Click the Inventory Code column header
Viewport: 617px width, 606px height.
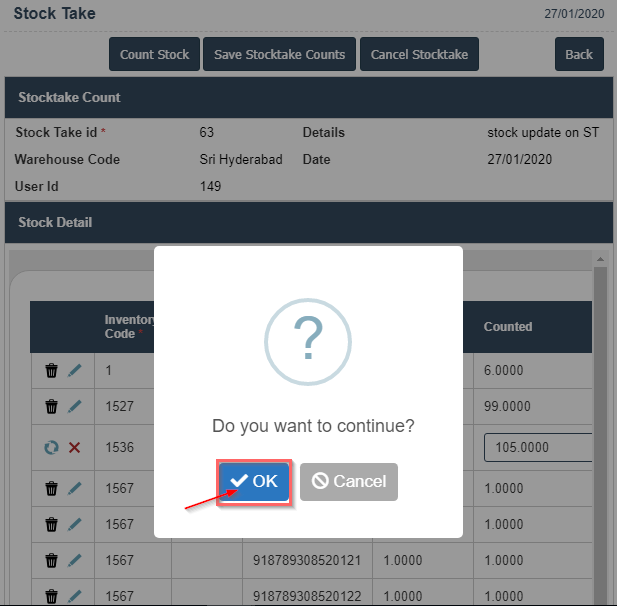[x=125, y=327]
